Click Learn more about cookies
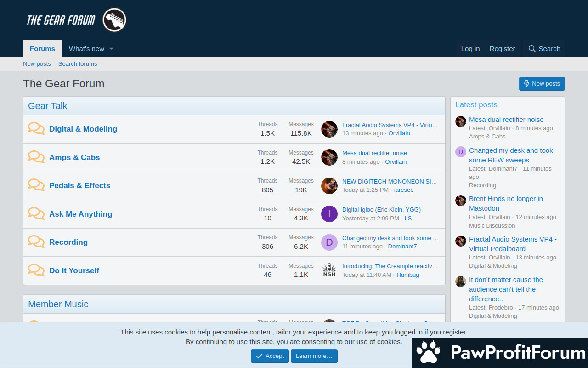The height and width of the screenshot is (368, 588). click(x=314, y=356)
